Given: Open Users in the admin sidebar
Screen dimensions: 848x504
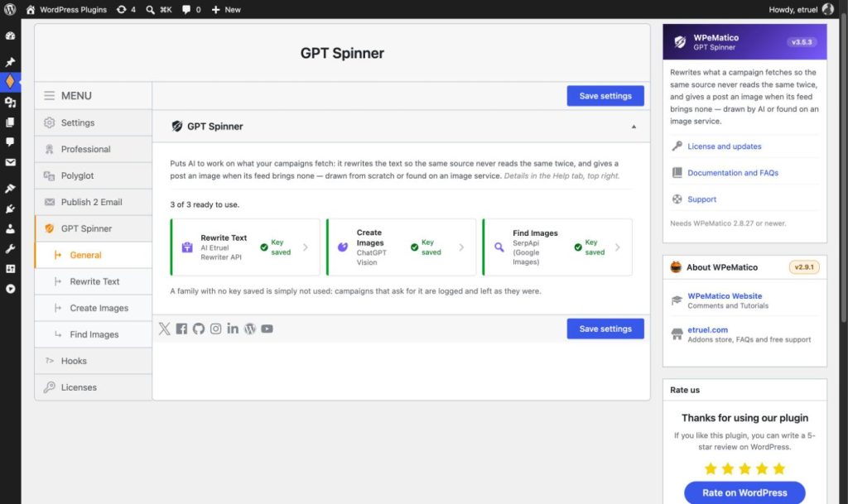Looking at the screenshot, I should point(10,228).
